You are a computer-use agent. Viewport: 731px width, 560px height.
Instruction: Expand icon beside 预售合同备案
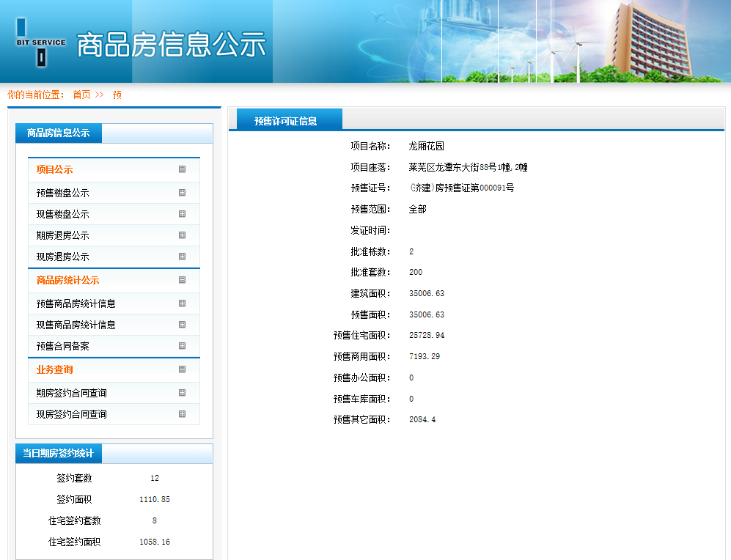183,346
